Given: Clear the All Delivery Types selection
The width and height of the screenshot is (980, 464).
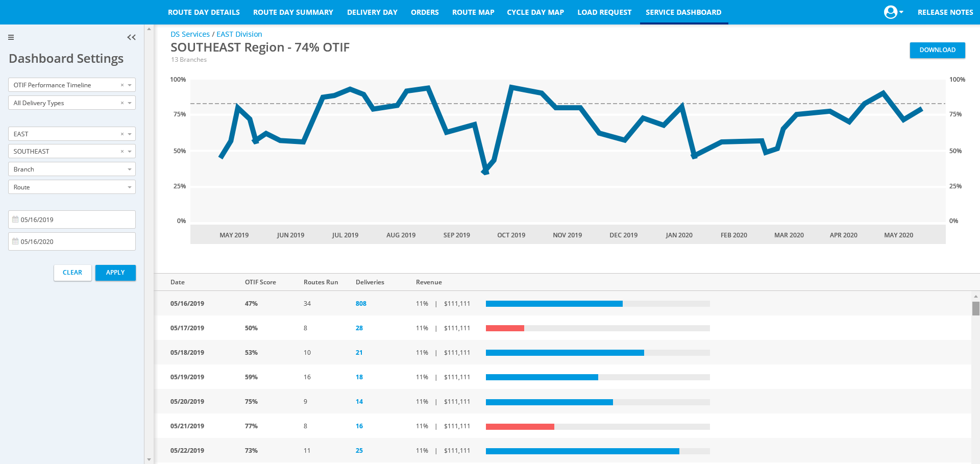Looking at the screenshot, I should [x=122, y=103].
